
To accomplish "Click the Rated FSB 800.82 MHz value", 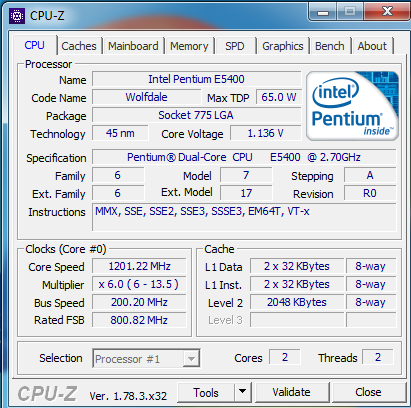I will click(x=139, y=320).
